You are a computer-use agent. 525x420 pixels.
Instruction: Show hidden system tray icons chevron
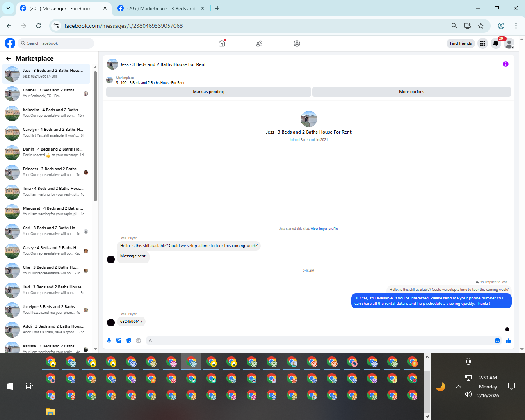tap(459, 386)
